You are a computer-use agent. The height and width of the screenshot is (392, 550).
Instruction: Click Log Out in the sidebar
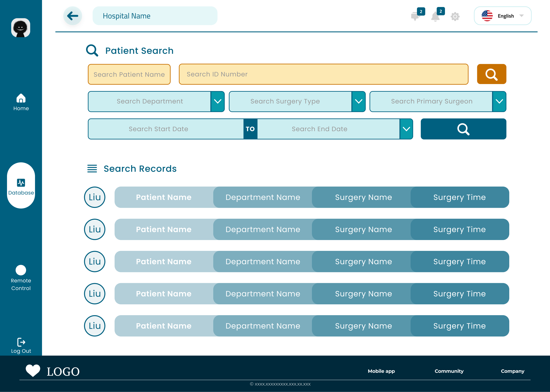[21, 344]
